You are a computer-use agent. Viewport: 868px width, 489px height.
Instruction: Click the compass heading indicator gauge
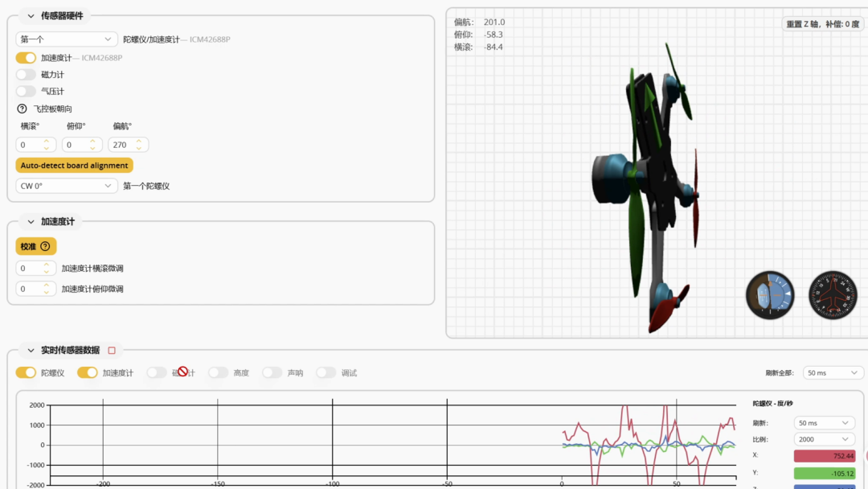pos(833,295)
